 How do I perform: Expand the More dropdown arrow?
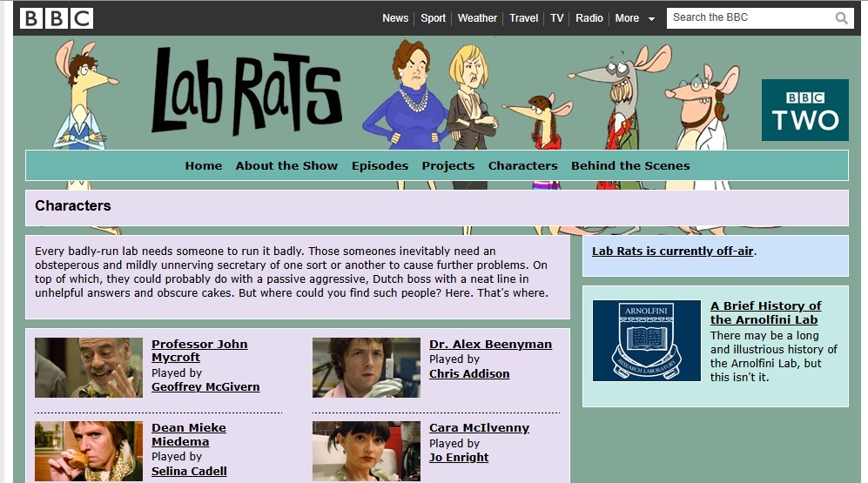pyautogui.click(x=651, y=19)
